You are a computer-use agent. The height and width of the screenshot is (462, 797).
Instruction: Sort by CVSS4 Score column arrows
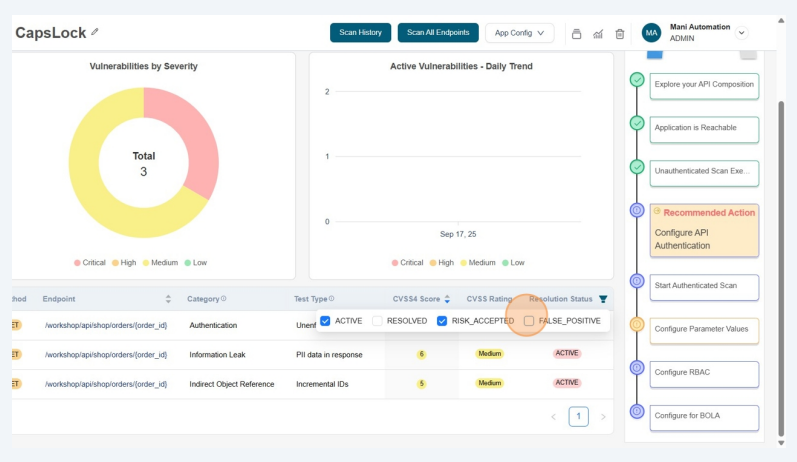coord(447,299)
